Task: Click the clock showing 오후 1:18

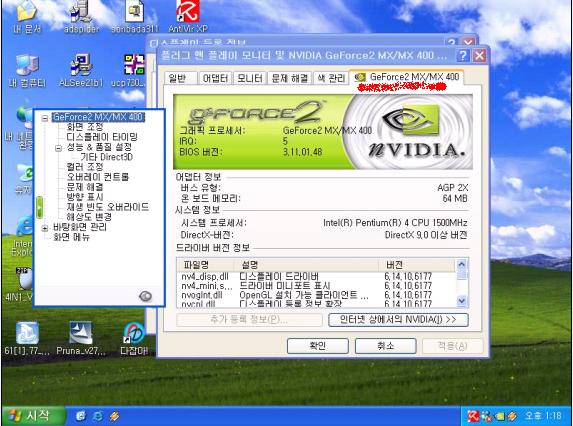Action: 543,416
